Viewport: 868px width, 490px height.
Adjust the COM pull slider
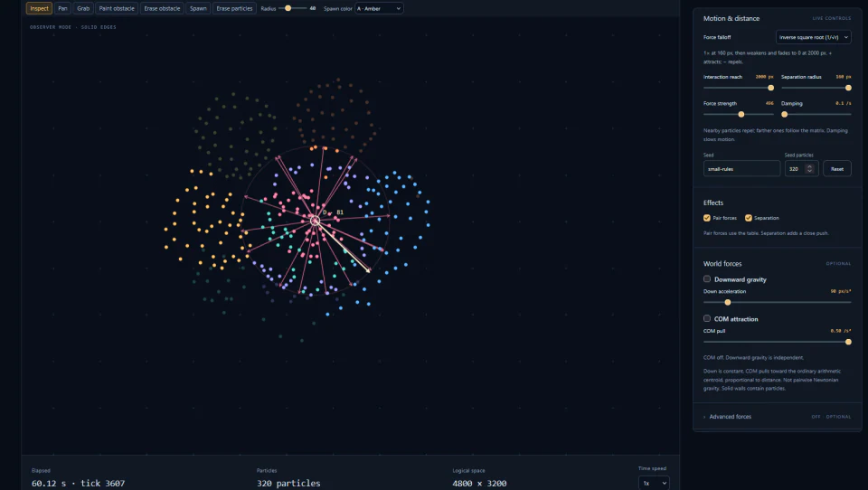point(778,342)
